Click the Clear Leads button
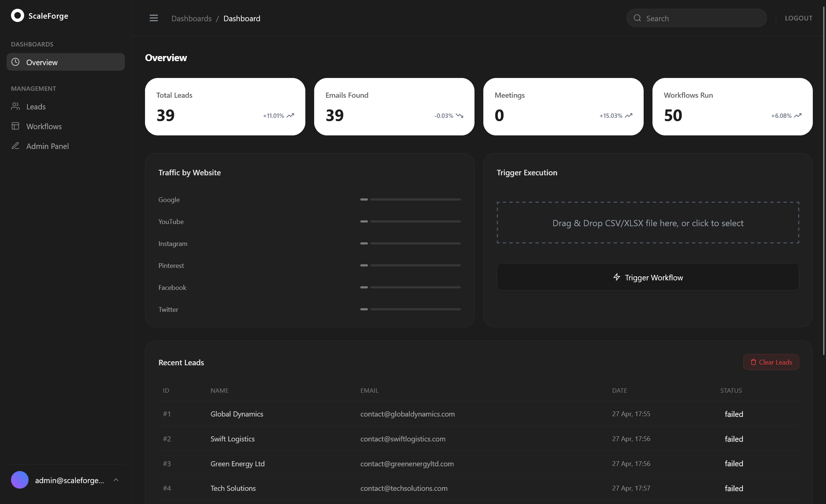The image size is (826, 504). coord(771,362)
